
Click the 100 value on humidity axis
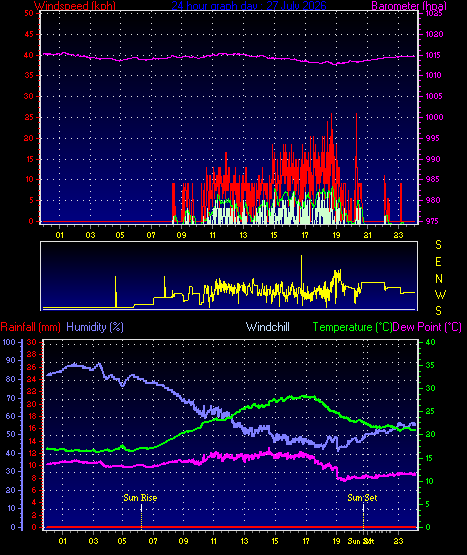point(9,342)
